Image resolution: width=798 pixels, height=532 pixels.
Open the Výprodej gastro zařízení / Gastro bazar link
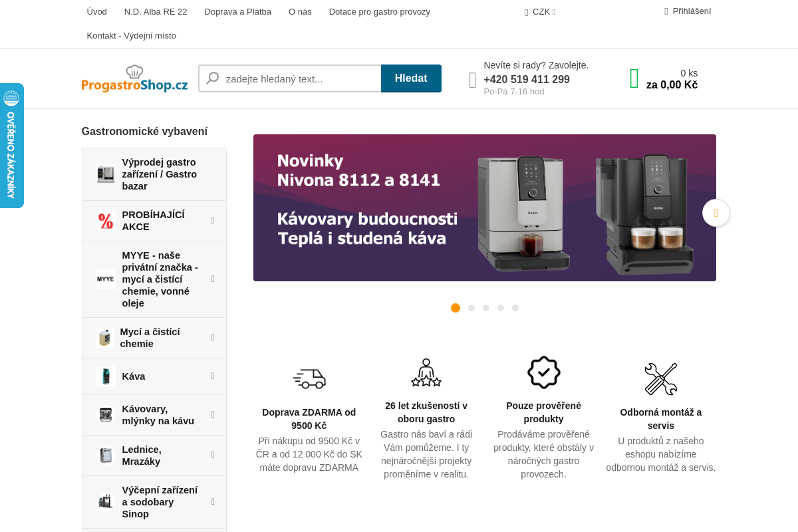[x=160, y=174]
